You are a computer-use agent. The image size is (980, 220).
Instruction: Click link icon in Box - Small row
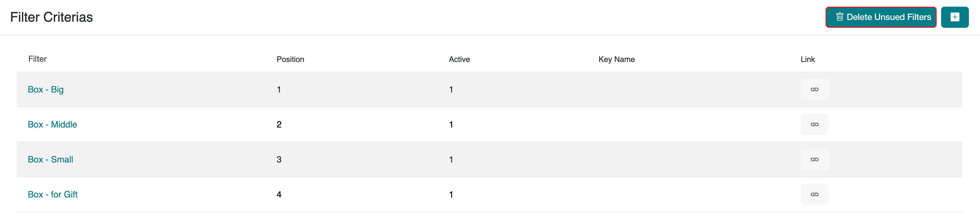[x=814, y=159]
